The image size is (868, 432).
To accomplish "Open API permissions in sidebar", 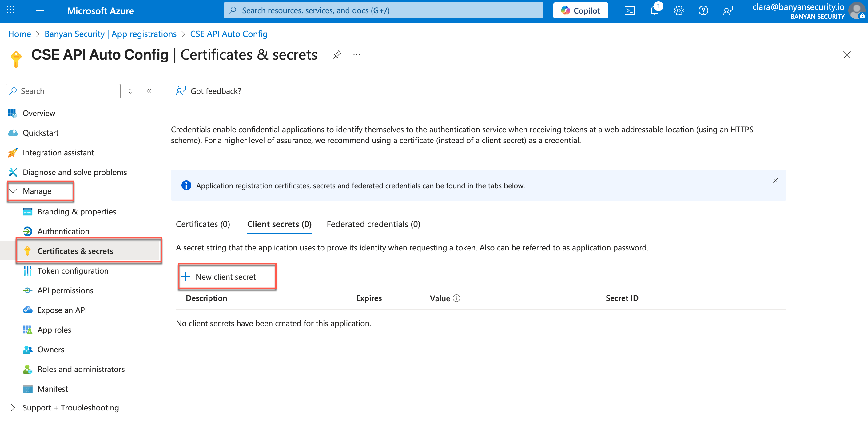I will point(65,290).
